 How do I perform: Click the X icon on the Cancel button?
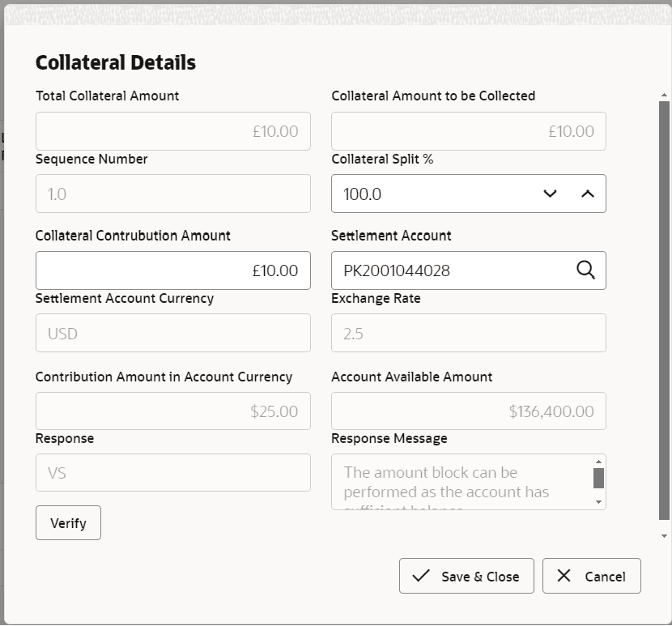564,576
